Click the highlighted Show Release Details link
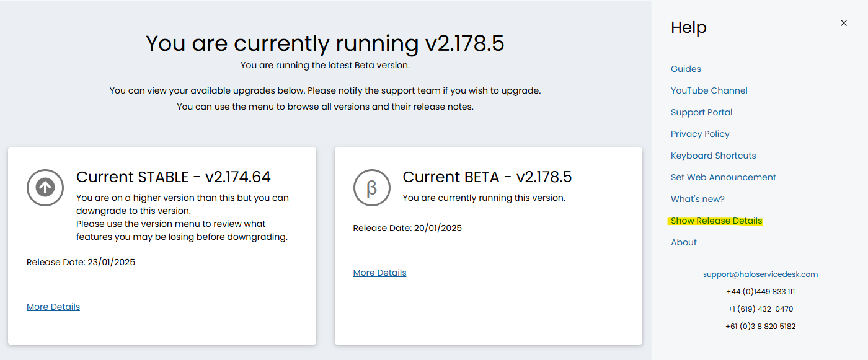Image resolution: width=868 pixels, height=360 pixels. tap(716, 221)
